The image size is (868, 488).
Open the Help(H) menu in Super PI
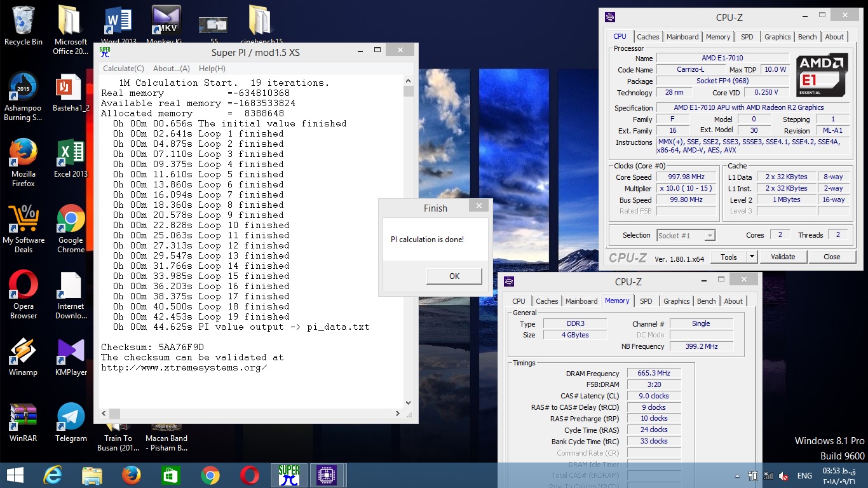point(212,69)
